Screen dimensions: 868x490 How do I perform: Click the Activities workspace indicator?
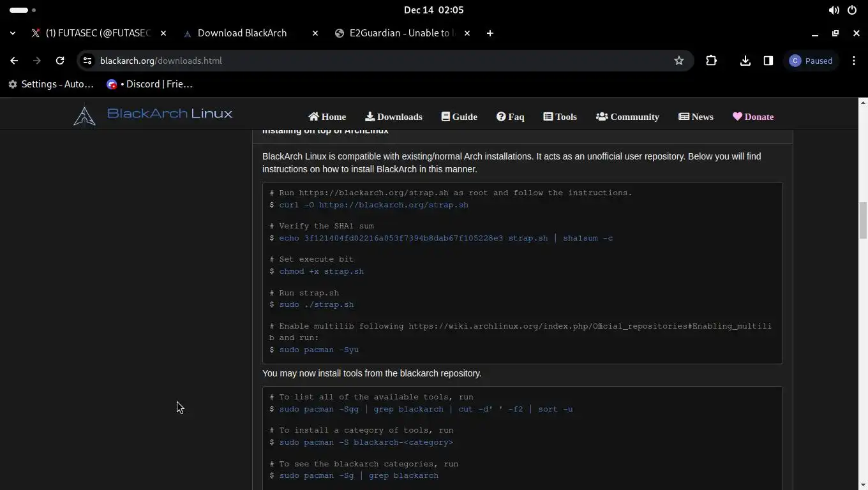(23, 10)
